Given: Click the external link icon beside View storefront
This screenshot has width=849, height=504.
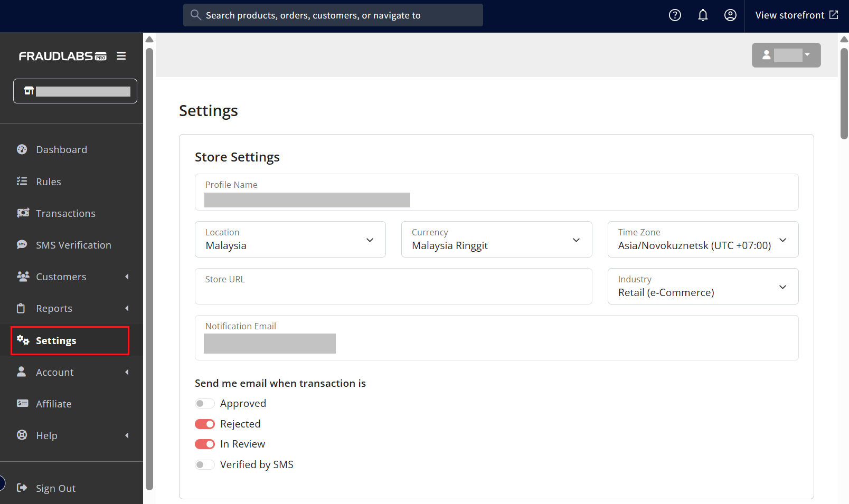Looking at the screenshot, I should tap(834, 15).
